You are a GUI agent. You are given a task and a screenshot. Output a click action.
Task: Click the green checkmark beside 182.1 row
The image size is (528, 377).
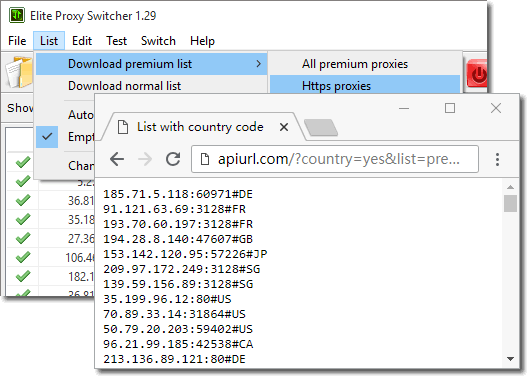[23, 276]
